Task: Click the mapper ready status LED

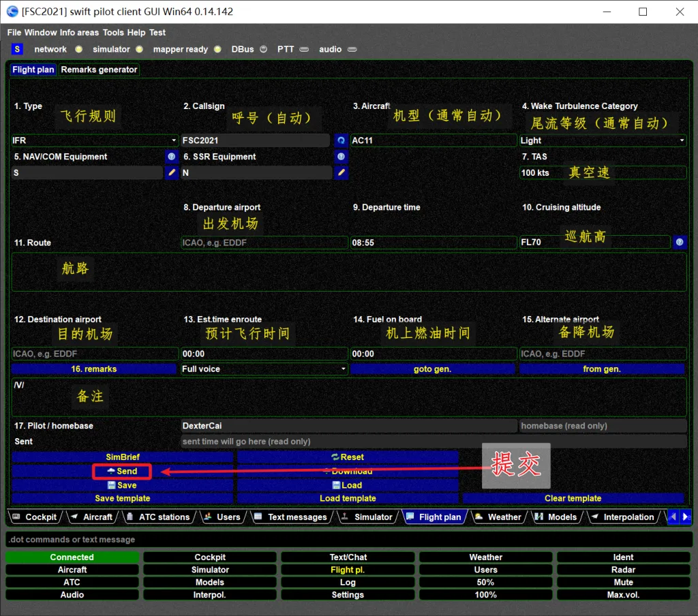Action: point(217,49)
